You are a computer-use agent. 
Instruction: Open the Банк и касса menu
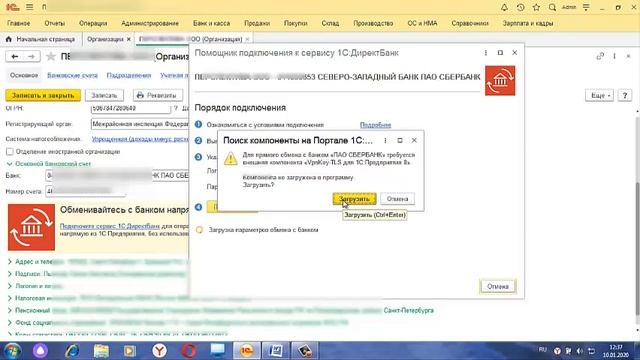tap(211, 23)
